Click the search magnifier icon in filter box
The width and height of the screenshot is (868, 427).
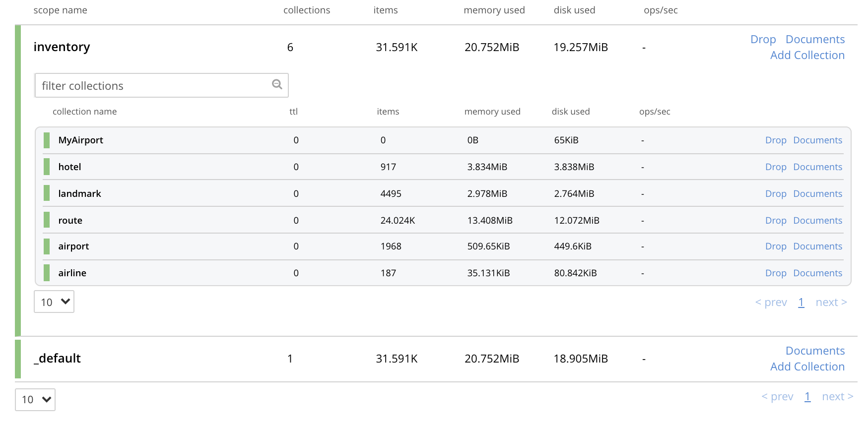pyautogui.click(x=277, y=85)
